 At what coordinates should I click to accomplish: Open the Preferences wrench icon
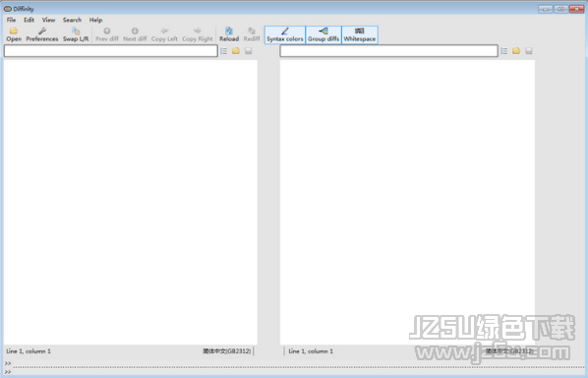click(x=42, y=31)
